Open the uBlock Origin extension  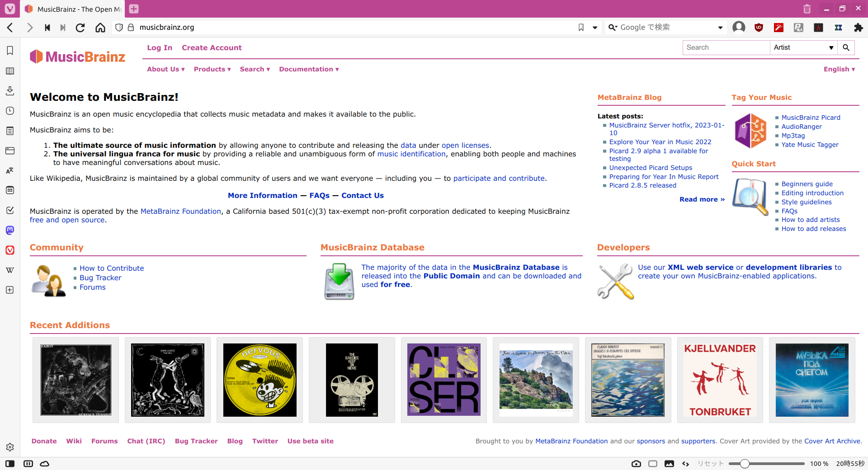[x=759, y=28]
